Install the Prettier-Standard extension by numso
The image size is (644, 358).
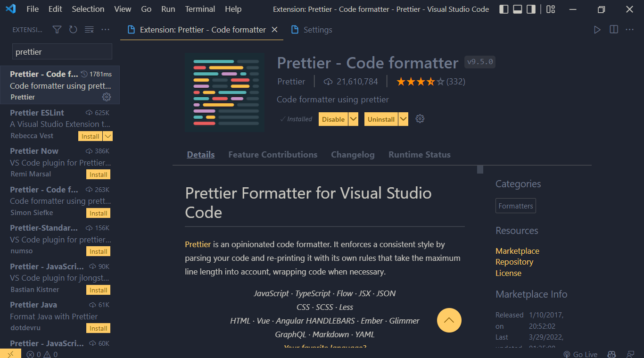pyautogui.click(x=99, y=251)
